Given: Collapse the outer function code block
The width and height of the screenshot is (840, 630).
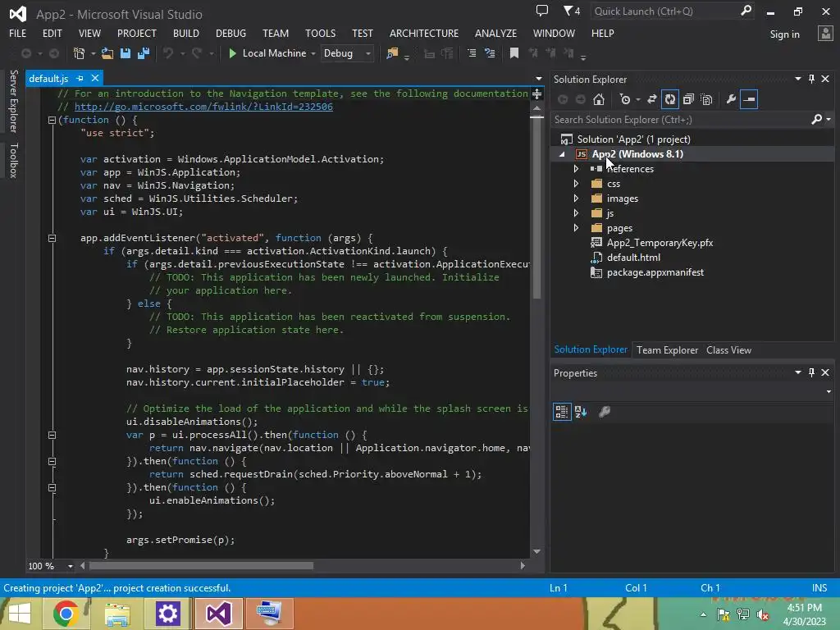Looking at the screenshot, I should (x=52, y=120).
